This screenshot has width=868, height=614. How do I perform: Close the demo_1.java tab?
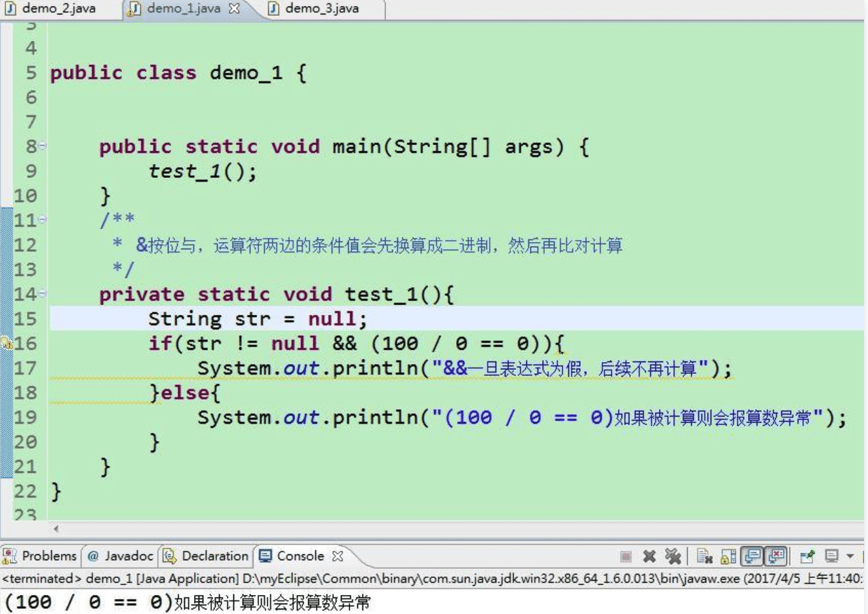click(x=234, y=9)
